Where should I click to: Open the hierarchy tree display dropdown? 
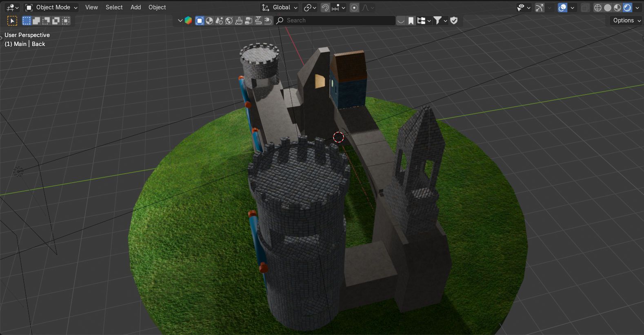pos(424,20)
